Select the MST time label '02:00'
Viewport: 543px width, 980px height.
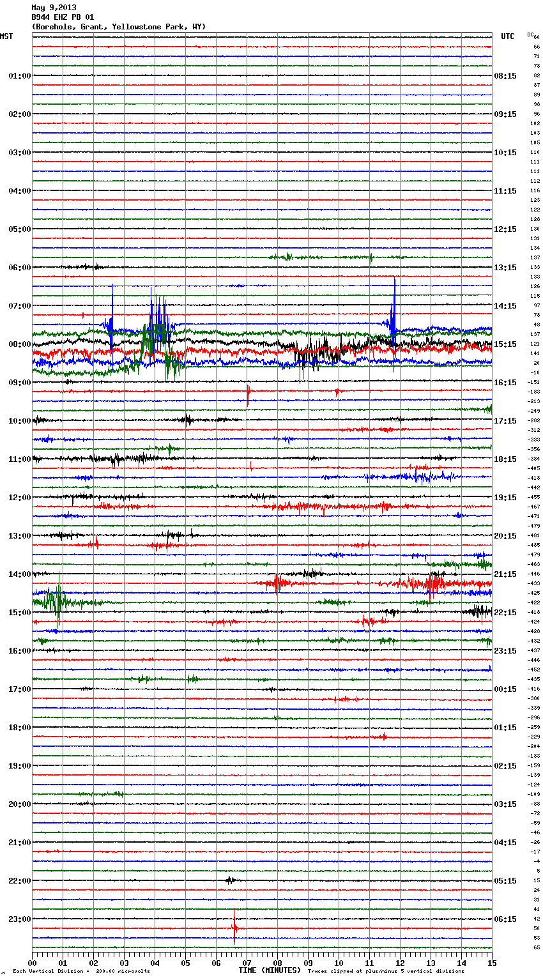20,114
